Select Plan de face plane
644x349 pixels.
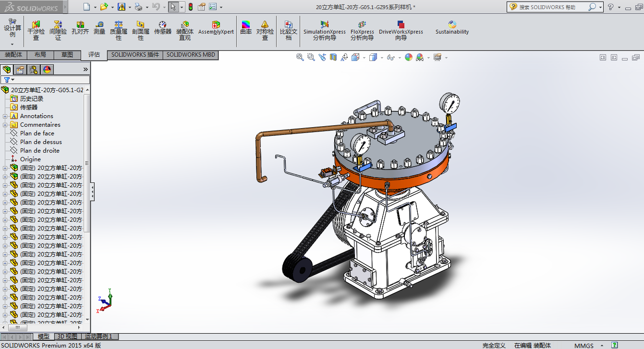(x=37, y=133)
